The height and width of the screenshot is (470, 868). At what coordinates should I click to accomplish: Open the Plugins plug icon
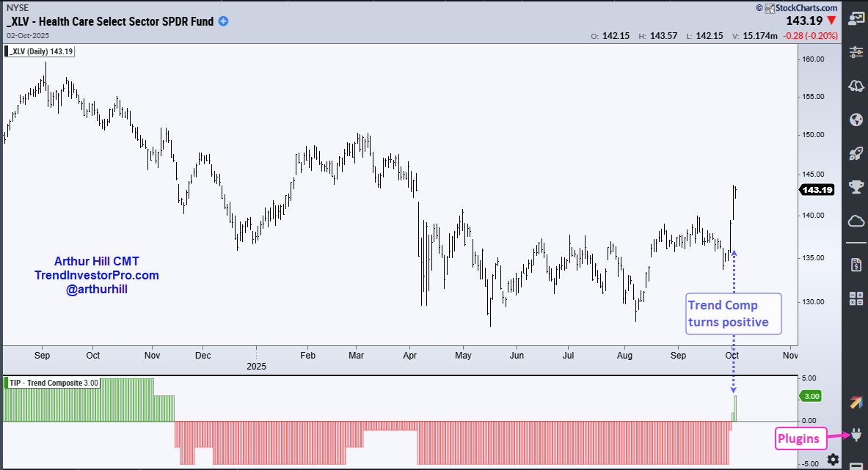click(x=856, y=437)
